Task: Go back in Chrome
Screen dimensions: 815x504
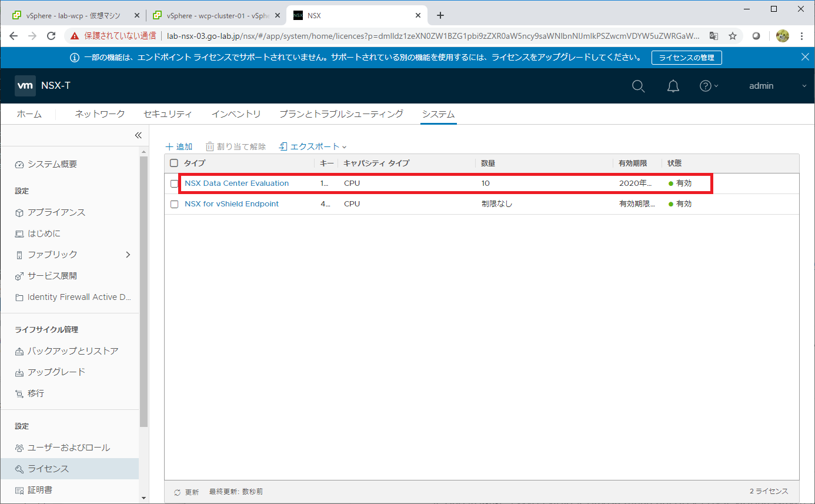Action: tap(14, 36)
